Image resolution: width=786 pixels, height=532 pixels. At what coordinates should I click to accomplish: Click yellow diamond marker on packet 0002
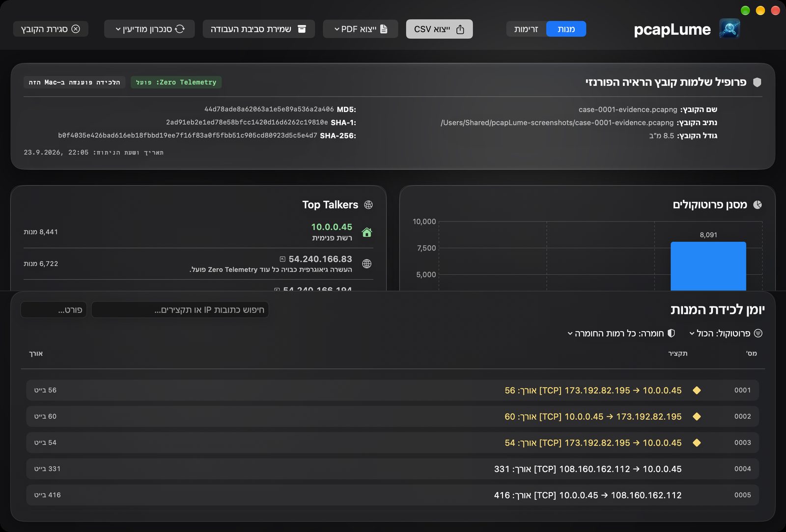pyautogui.click(x=697, y=417)
